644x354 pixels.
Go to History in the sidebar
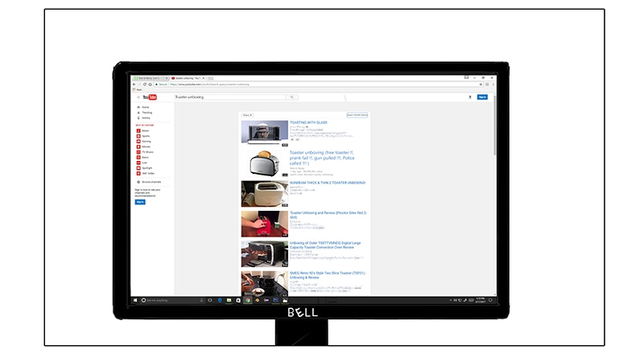click(x=145, y=117)
